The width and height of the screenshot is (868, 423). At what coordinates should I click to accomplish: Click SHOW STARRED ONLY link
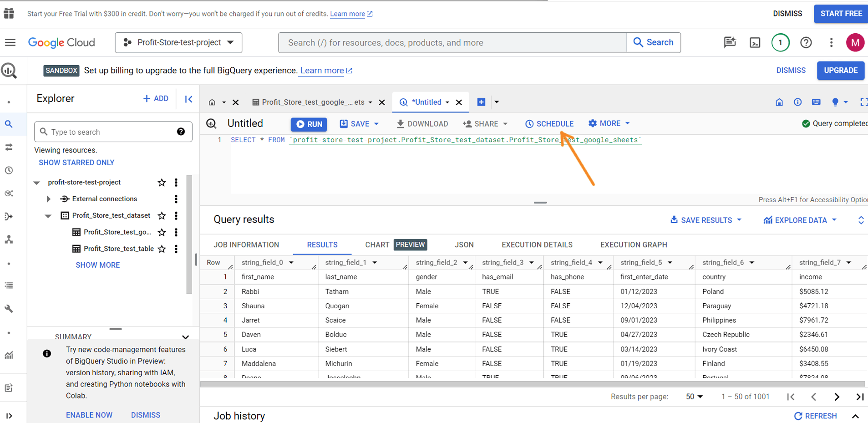(x=76, y=163)
